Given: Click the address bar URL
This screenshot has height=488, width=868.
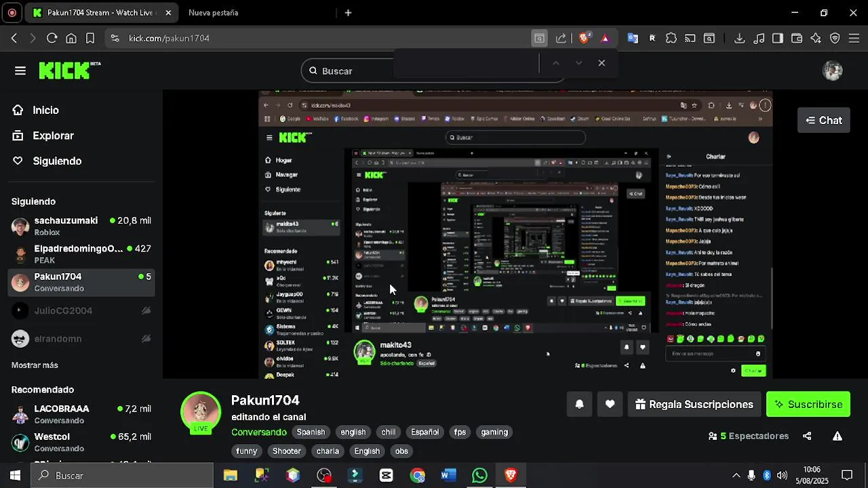Looking at the screenshot, I should [169, 39].
